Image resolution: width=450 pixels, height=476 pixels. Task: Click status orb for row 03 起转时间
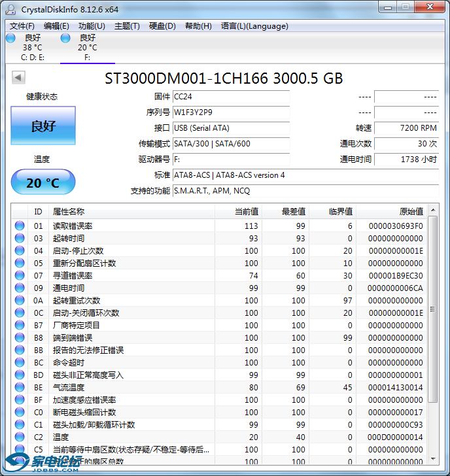(20, 238)
